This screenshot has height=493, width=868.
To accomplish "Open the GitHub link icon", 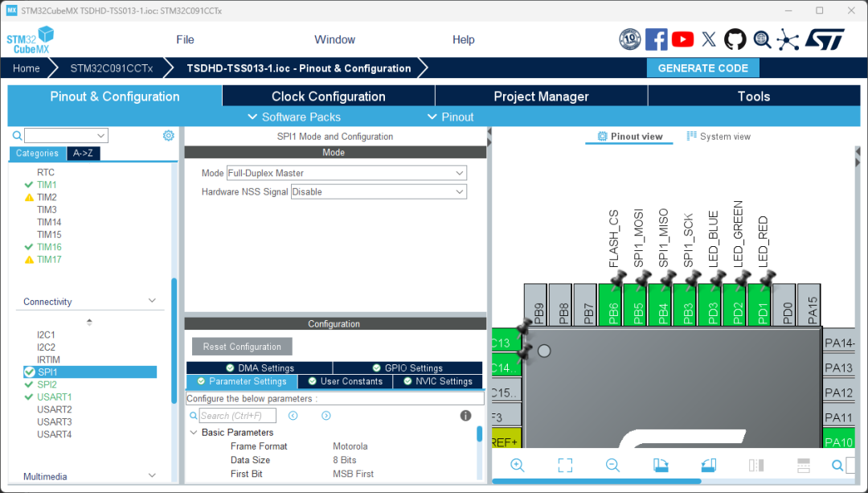I will [x=735, y=39].
